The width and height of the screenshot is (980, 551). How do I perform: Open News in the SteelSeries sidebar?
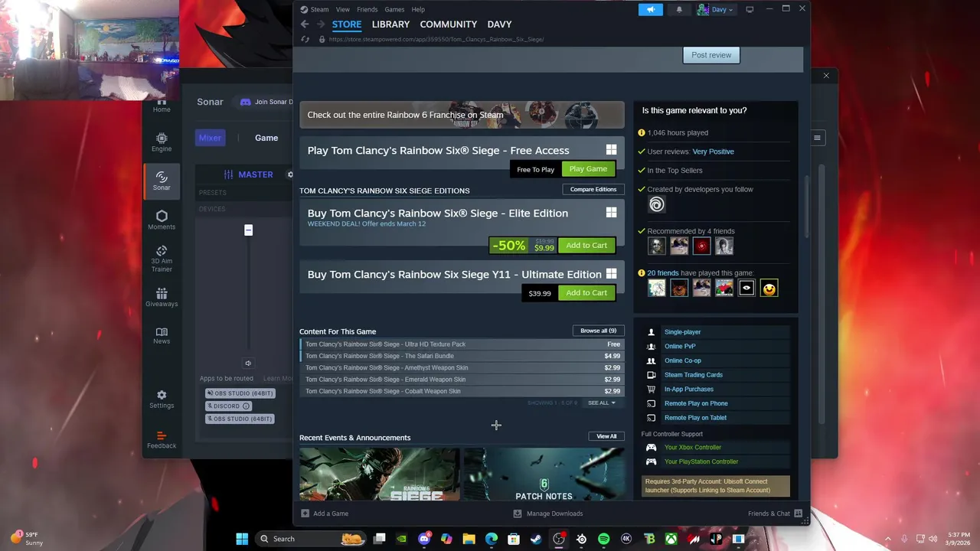162,336
